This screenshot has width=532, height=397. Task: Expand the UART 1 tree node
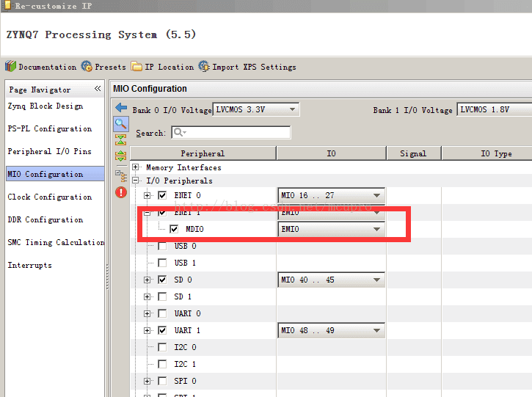pos(147,330)
